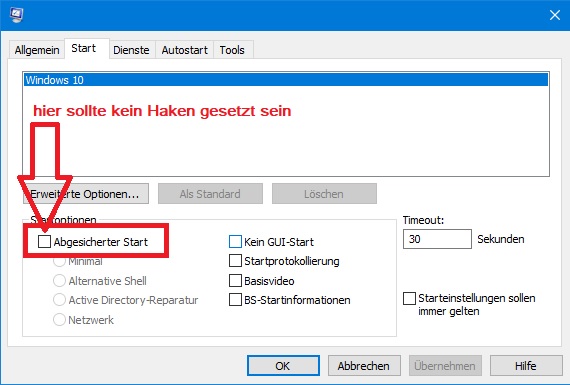570x385 pixels.
Task: Open the Tools tab
Action: (232, 50)
